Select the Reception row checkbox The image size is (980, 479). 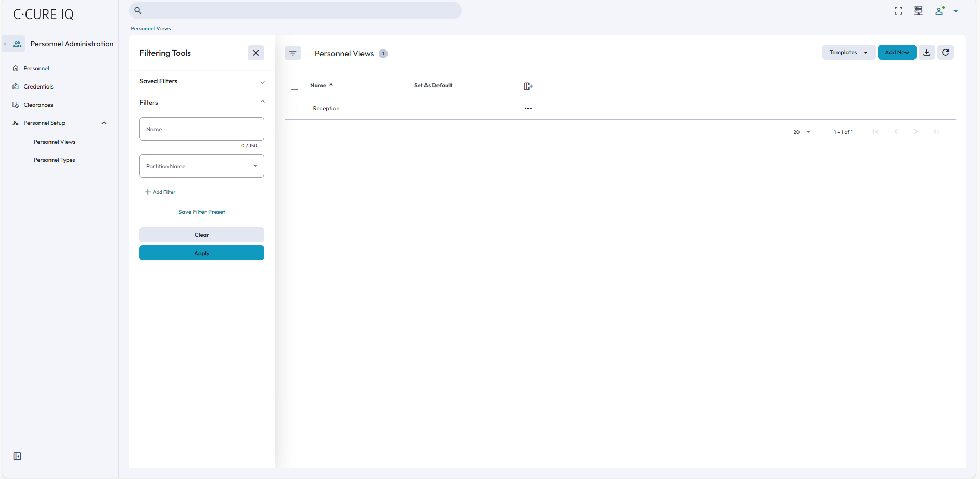pos(294,109)
